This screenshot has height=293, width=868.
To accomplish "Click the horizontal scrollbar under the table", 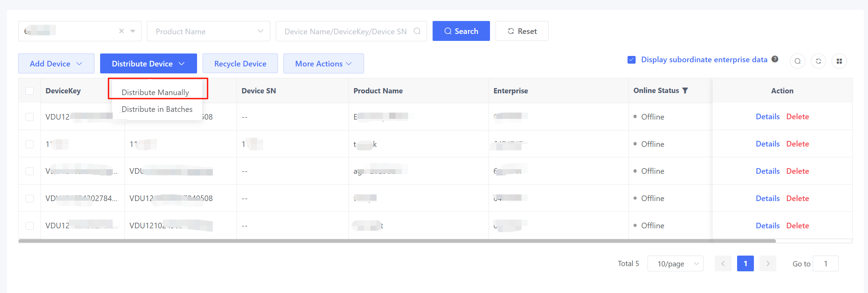I will tap(397, 241).
